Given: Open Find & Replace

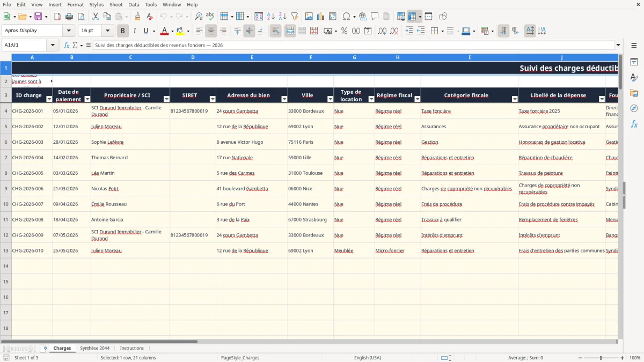Looking at the screenshot, I should 199,17.
